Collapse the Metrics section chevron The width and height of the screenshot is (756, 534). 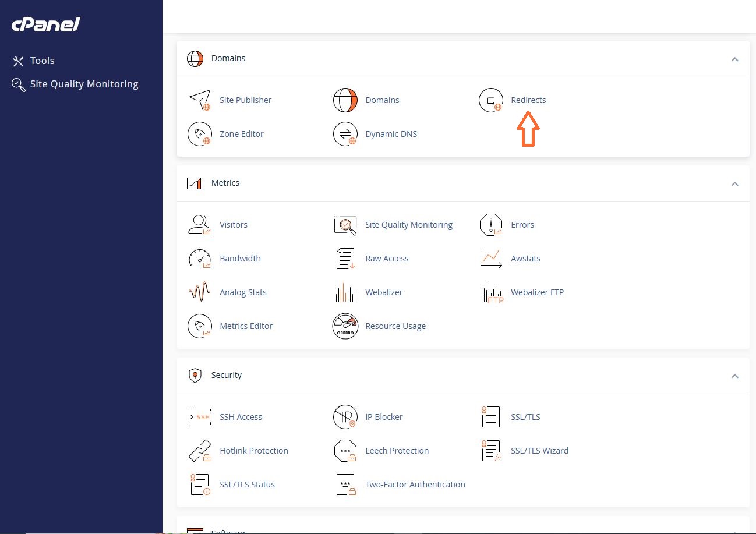tap(735, 184)
